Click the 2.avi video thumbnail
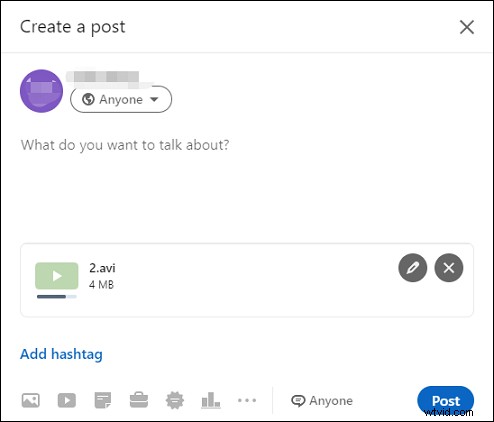 tap(57, 276)
